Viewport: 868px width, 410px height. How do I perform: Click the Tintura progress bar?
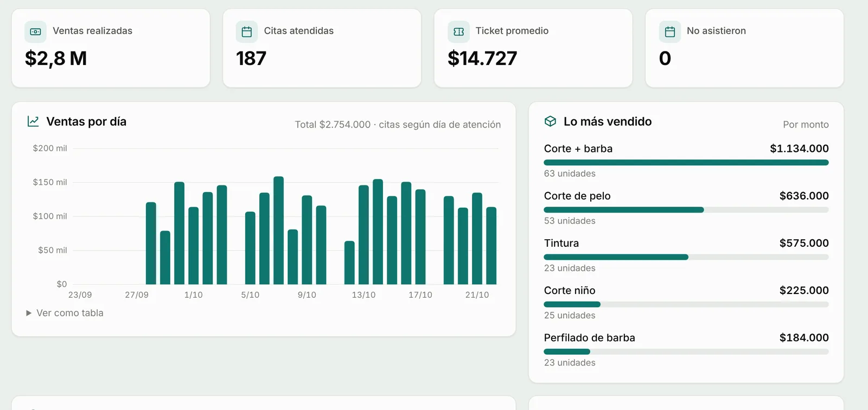tap(686, 257)
